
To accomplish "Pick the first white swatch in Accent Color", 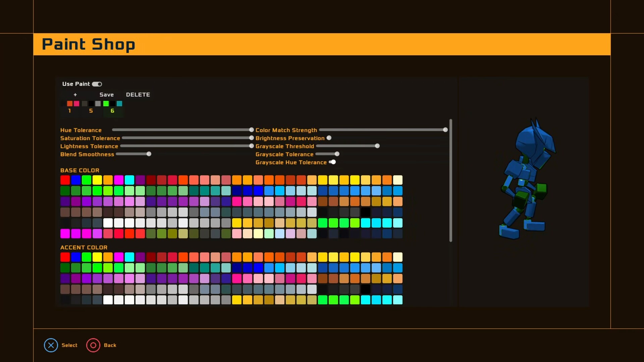I will (108, 300).
